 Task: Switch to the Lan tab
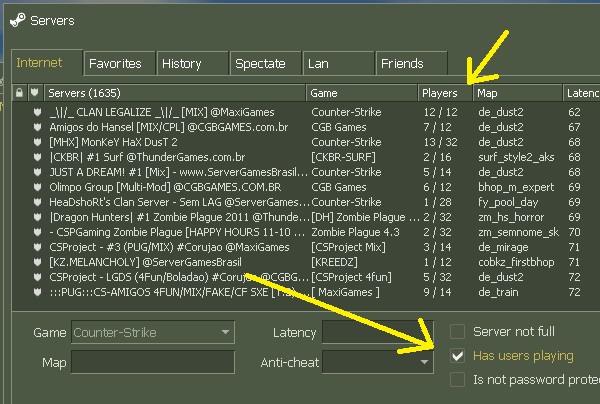pyautogui.click(x=339, y=64)
